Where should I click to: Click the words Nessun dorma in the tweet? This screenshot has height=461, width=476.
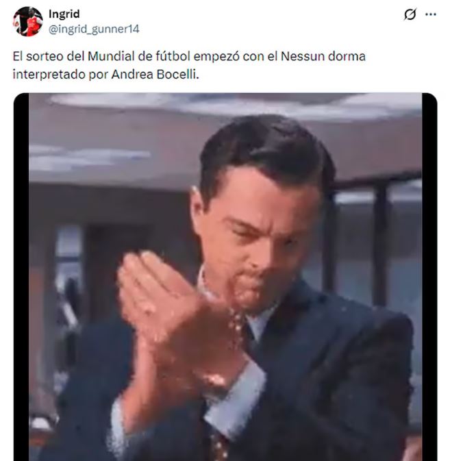[323, 56]
